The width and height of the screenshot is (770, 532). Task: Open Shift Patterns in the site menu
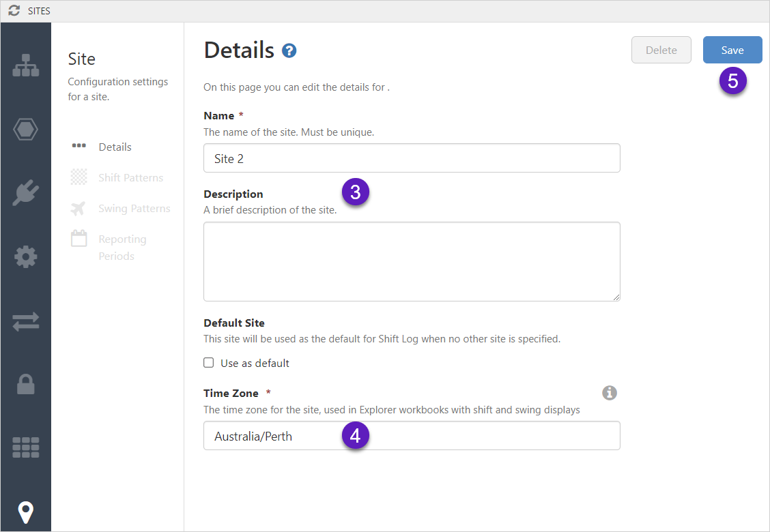tap(130, 177)
